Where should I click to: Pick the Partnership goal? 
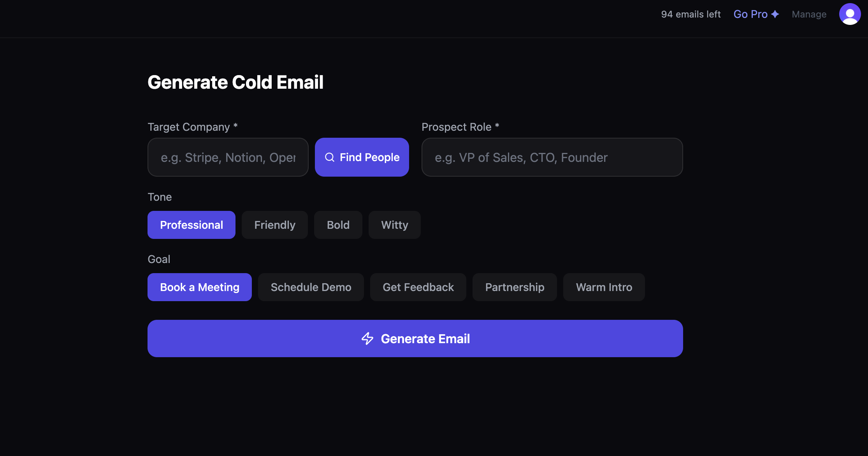514,287
